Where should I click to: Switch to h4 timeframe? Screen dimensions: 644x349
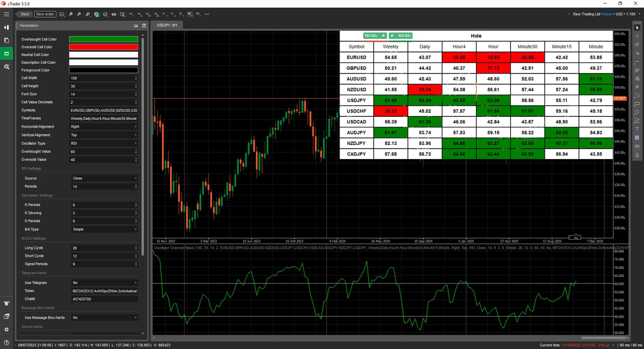(173, 14)
